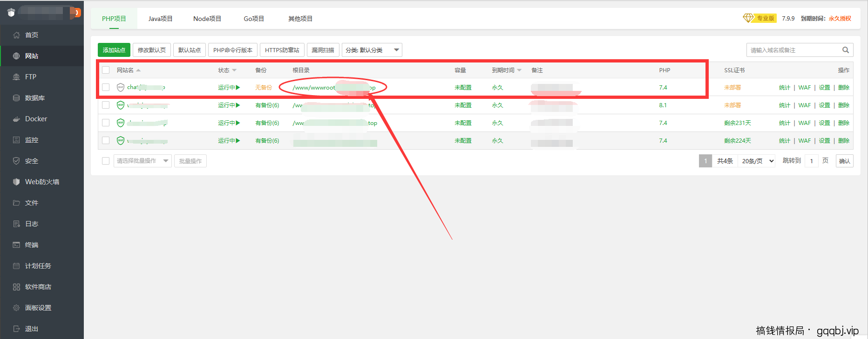Switch to the PHP项目 tab
This screenshot has height=339, width=868.
pos(114,19)
